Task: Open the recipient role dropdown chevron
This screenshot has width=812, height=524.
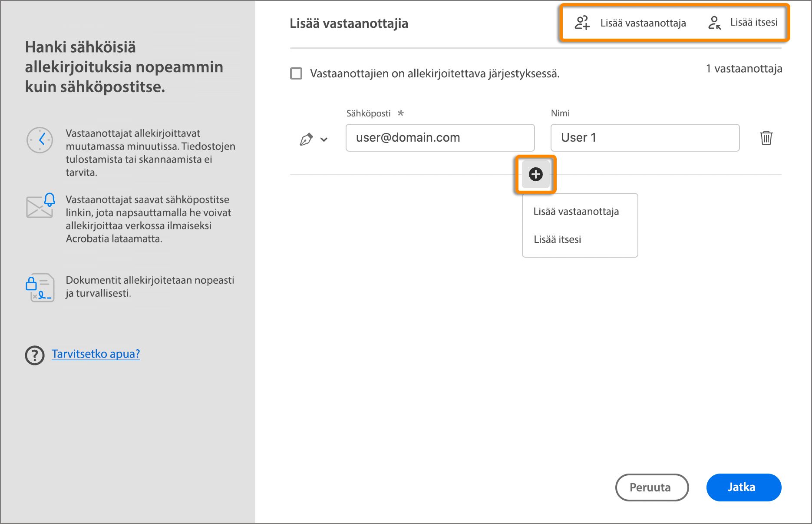Action: [x=323, y=139]
